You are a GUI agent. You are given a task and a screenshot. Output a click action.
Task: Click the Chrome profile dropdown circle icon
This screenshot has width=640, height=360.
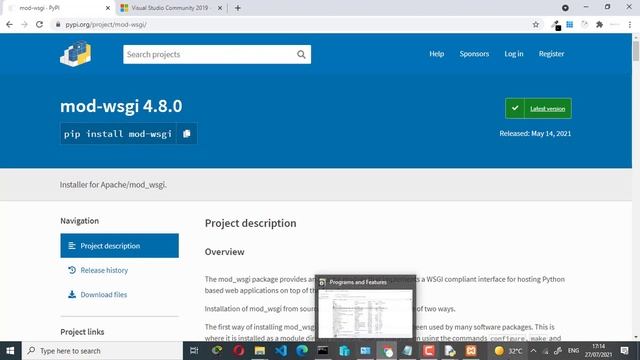(565, 8)
